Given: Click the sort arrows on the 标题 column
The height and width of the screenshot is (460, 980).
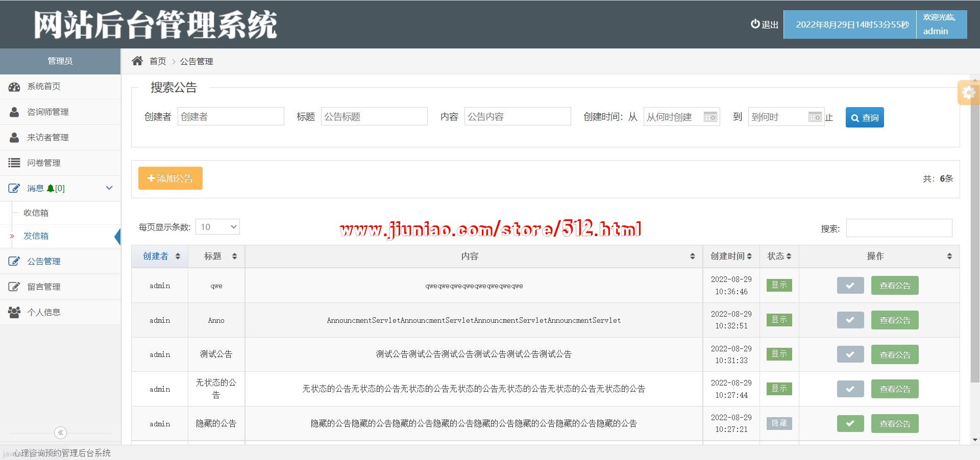Looking at the screenshot, I should click(x=234, y=257).
